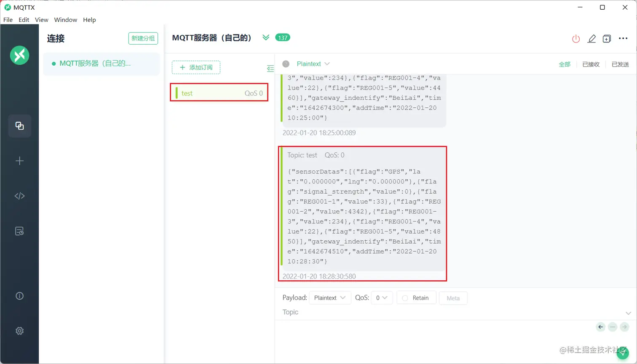Open the About info page
Image resolution: width=637 pixels, height=364 pixels.
point(19,296)
